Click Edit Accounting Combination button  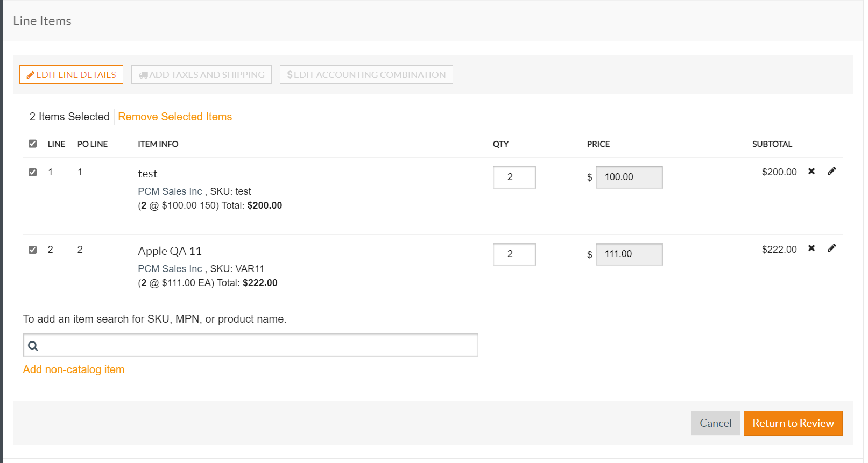(x=366, y=75)
